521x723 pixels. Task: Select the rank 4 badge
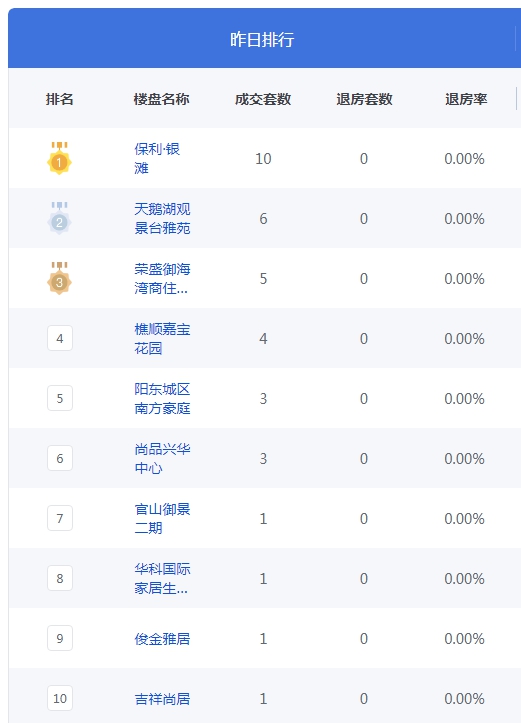[60, 338]
